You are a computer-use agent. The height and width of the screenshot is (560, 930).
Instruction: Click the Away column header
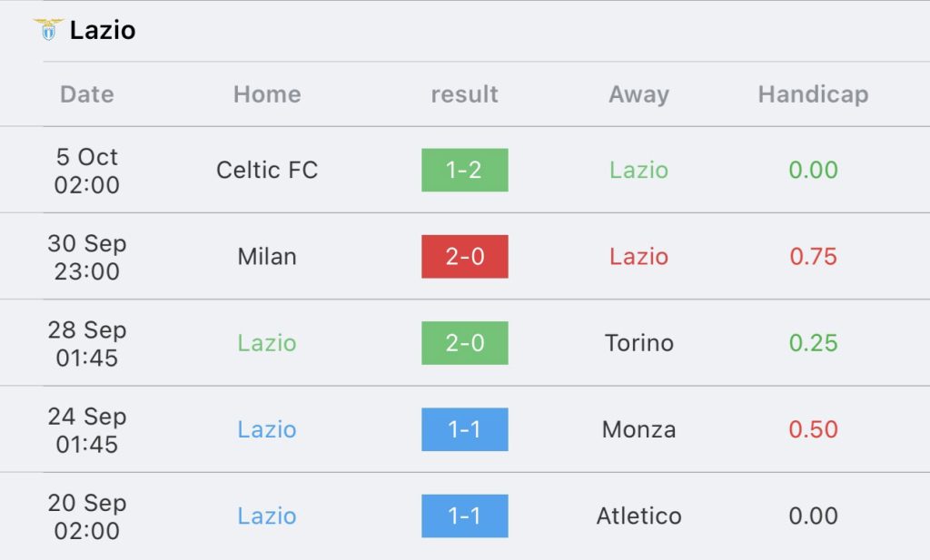click(x=638, y=94)
